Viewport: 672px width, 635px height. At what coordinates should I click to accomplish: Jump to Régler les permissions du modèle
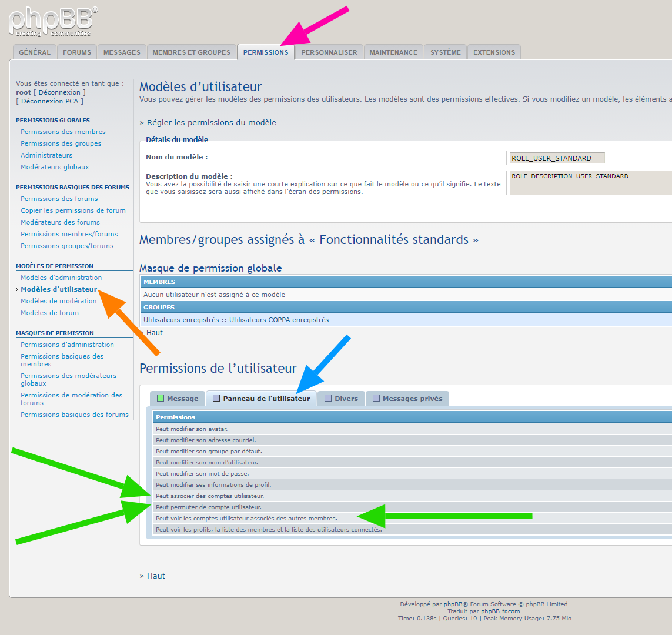(x=211, y=122)
